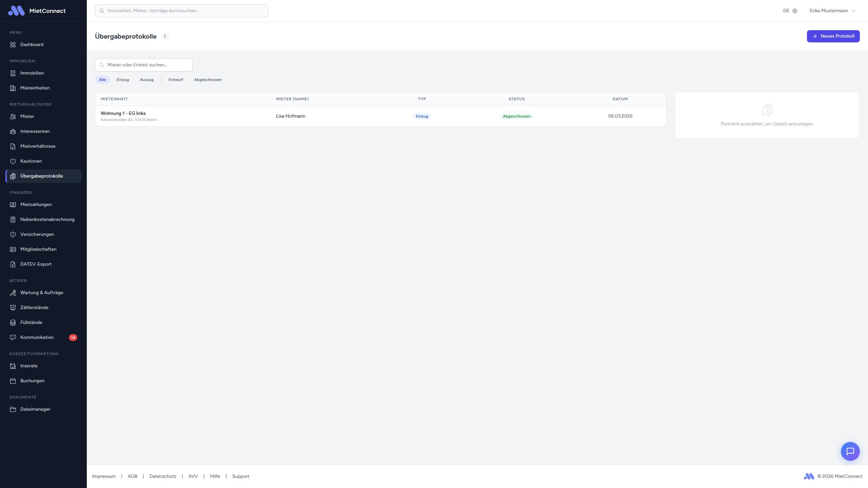Click the Wartung & Aufträge tools icon
868x488 pixels.
point(13,293)
